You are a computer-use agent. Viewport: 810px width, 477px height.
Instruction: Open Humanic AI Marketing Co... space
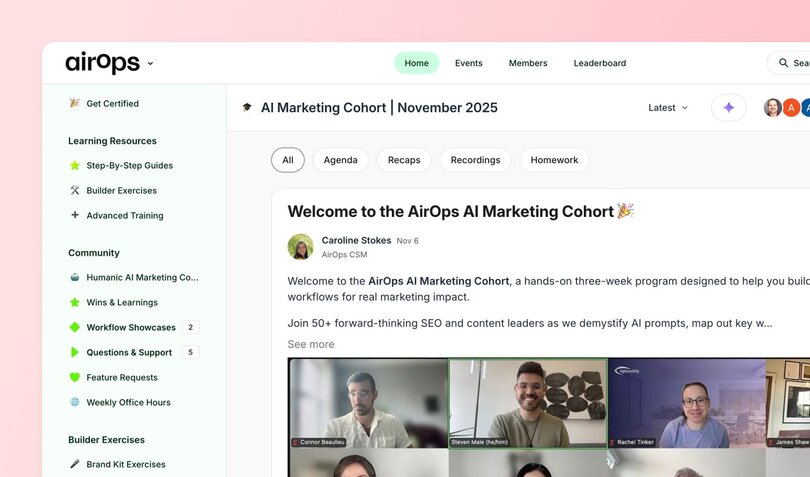(x=142, y=278)
